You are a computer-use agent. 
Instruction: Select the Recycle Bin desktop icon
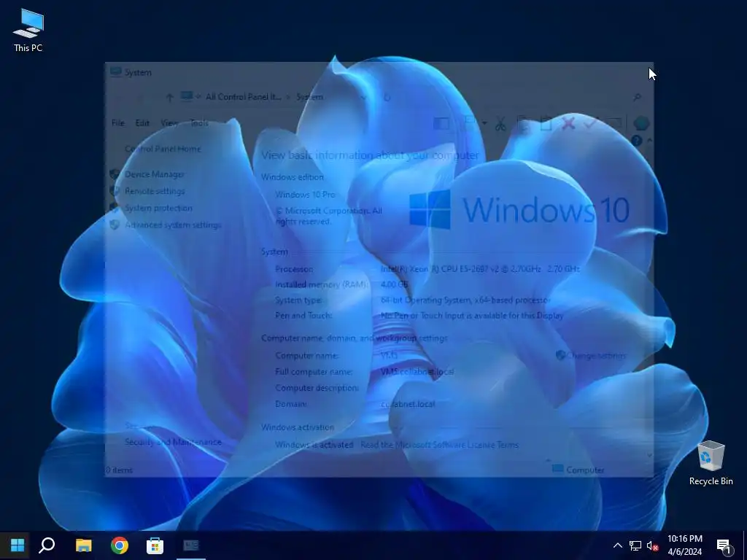(x=711, y=463)
